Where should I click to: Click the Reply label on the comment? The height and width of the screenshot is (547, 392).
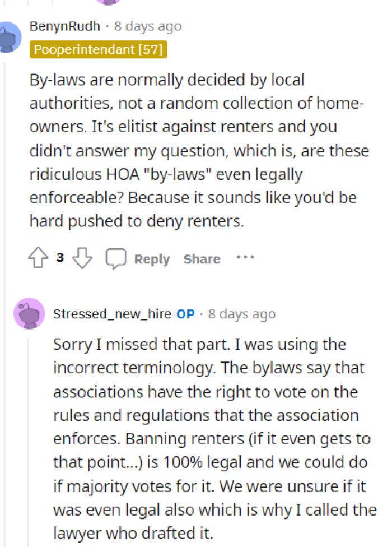(151, 259)
